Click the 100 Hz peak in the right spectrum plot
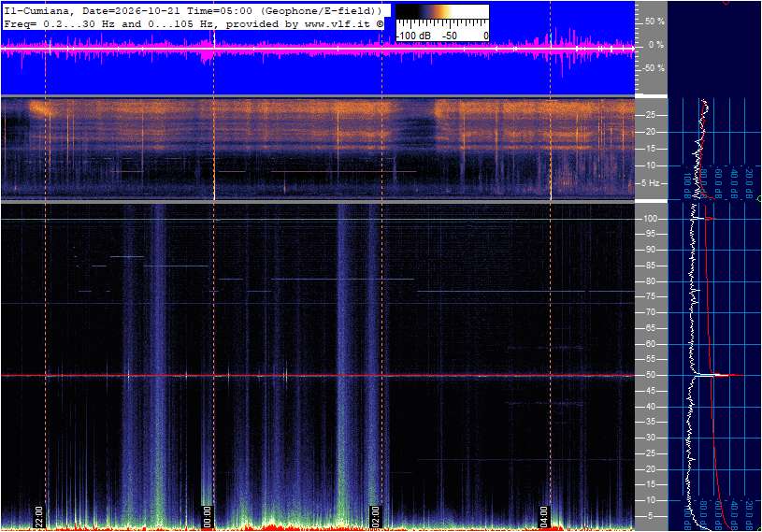The width and height of the screenshot is (762, 532). [x=705, y=219]
